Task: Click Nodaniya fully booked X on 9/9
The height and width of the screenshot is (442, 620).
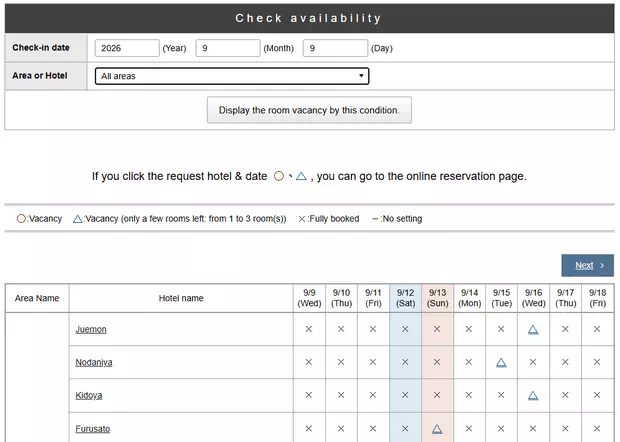Action: click(309, 362)
